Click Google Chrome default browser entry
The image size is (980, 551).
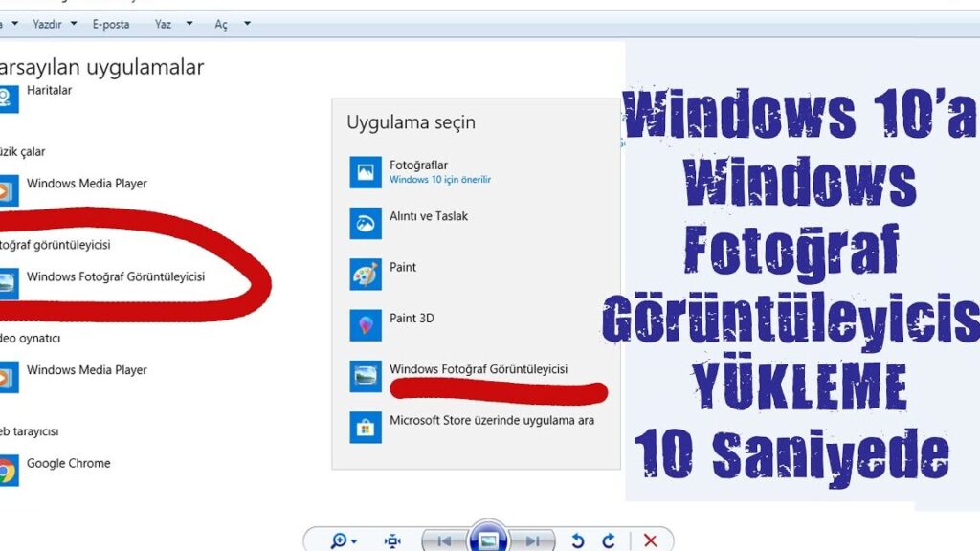coord(68,464)
